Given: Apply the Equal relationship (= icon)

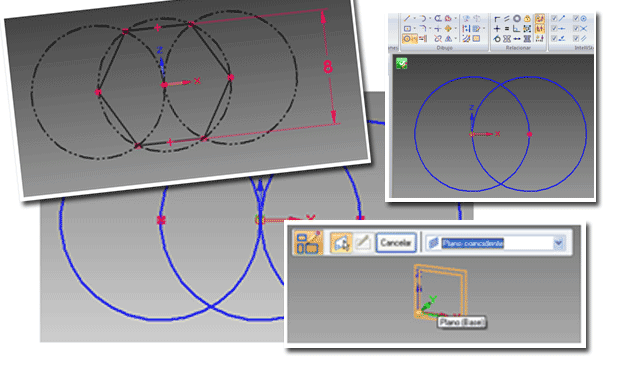Looking at the screenshot, I should 507,28.
